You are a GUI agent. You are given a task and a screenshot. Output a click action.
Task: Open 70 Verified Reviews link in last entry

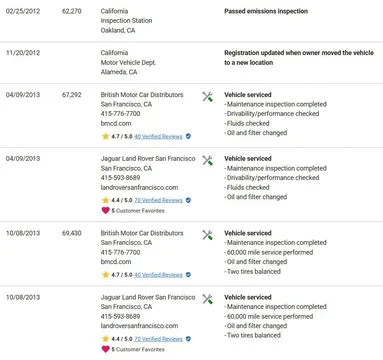158,339
